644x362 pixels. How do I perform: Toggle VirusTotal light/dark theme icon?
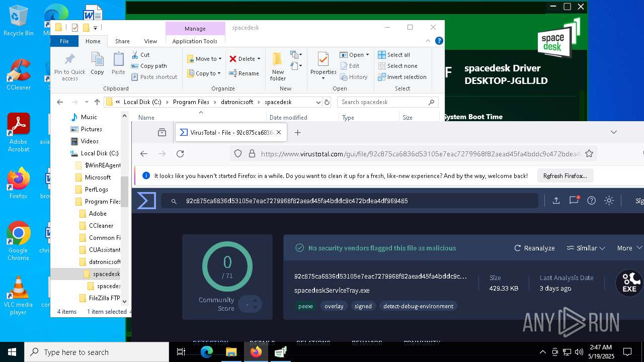[x=609, y=201]
